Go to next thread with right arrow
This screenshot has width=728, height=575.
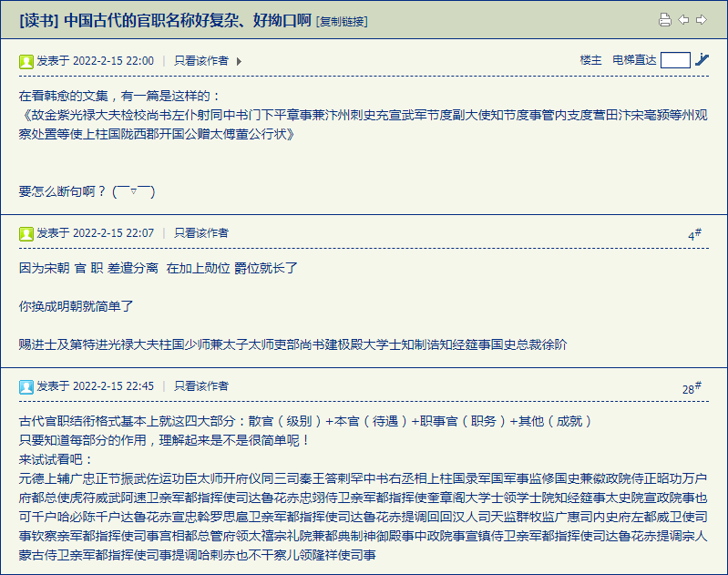click(702, 19)
